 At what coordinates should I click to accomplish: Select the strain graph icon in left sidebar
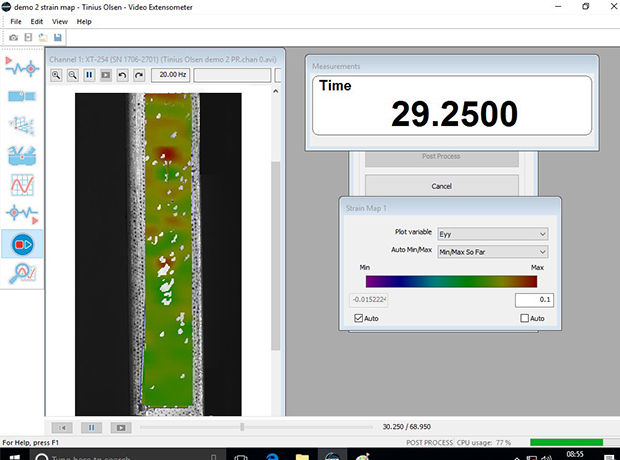23,184
